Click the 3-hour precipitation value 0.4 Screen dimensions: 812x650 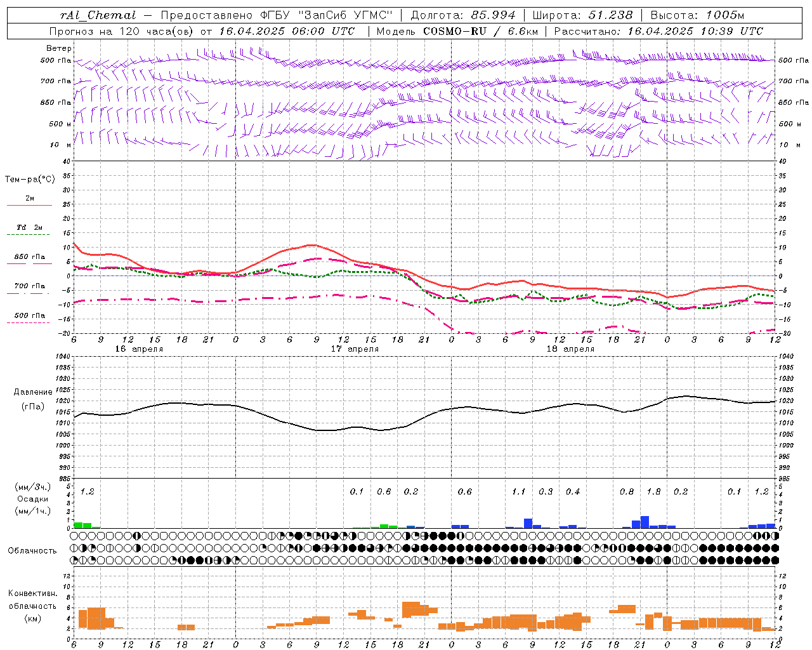[x=573, y=492]
